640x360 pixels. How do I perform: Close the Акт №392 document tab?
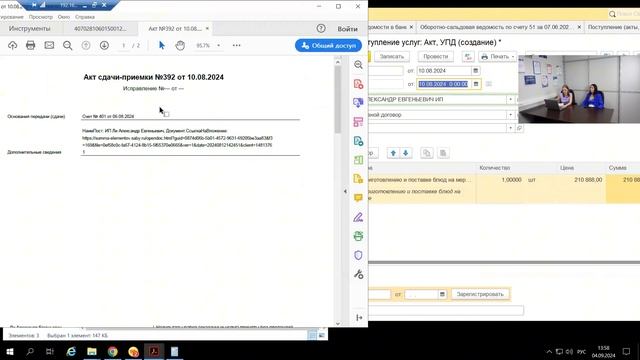click(x=207, y=29)
